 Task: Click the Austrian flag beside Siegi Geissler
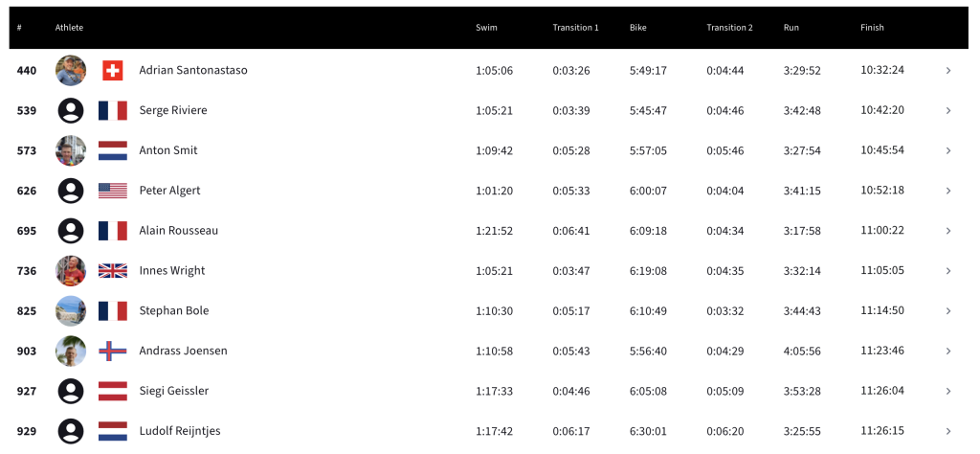113,391
